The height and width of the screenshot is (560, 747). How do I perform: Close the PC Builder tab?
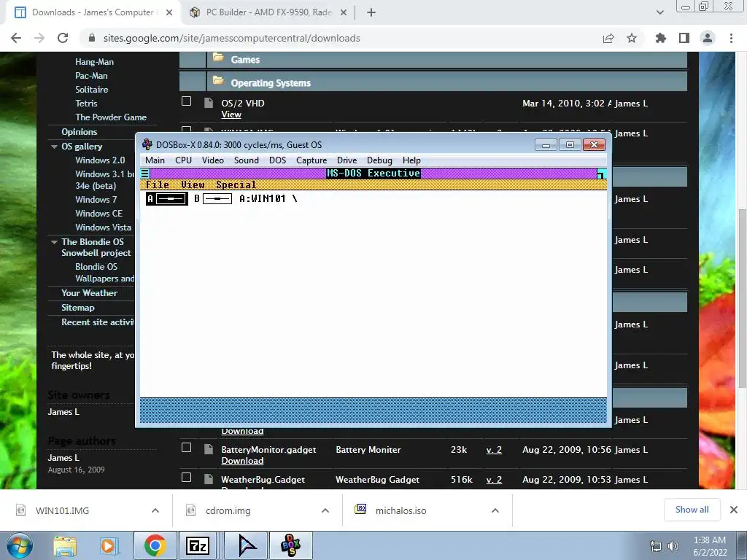344,12
